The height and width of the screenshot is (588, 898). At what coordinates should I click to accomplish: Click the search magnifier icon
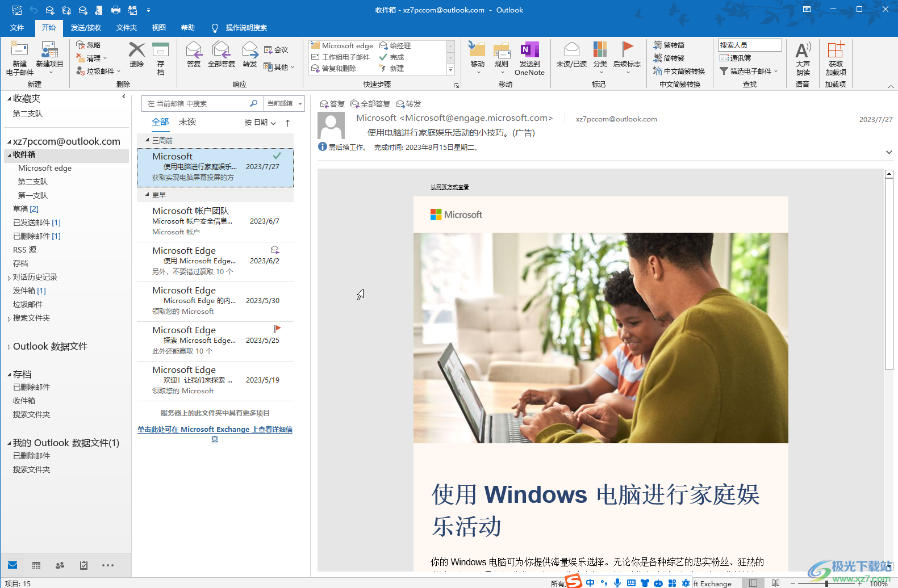click(254, 103)
